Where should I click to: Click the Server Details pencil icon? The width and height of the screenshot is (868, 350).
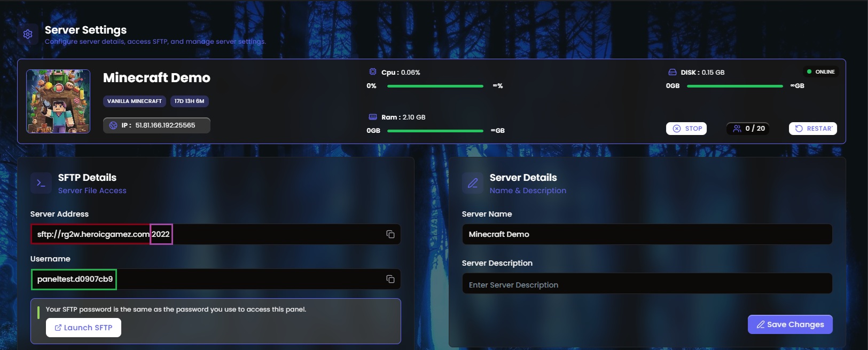pos(473,183)
